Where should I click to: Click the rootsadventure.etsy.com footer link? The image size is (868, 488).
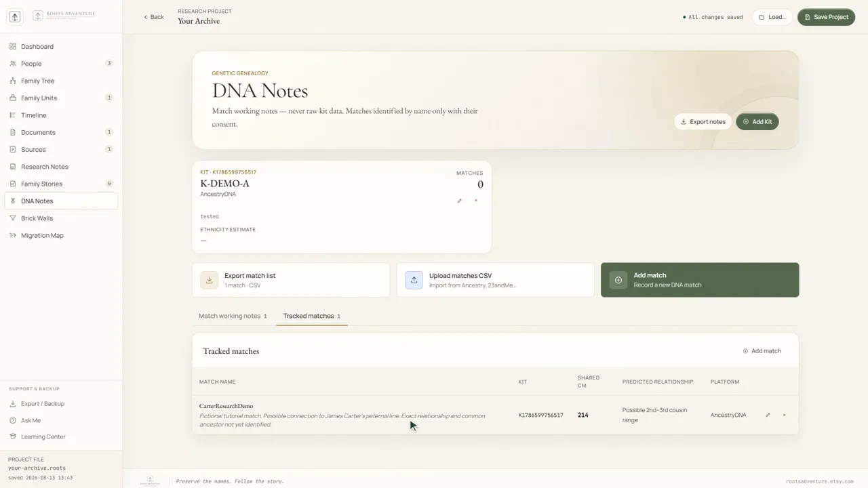pyautogui.click(x=820, y=481)
